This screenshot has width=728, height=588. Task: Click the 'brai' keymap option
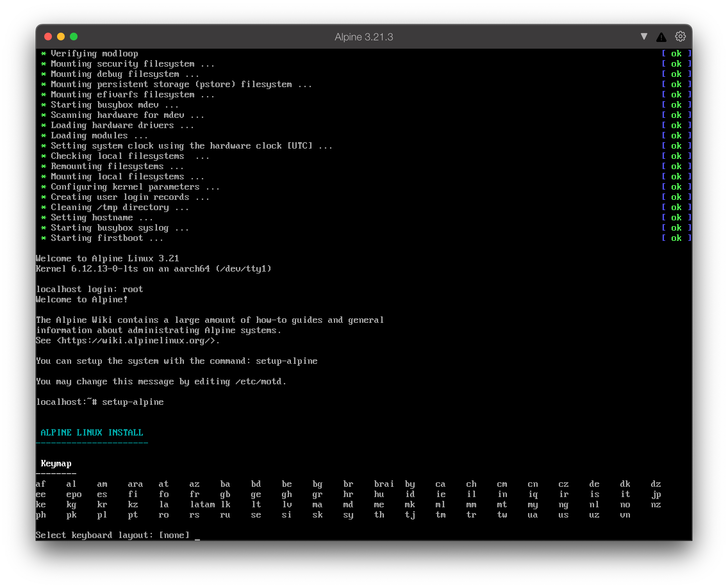pos(384,484)
